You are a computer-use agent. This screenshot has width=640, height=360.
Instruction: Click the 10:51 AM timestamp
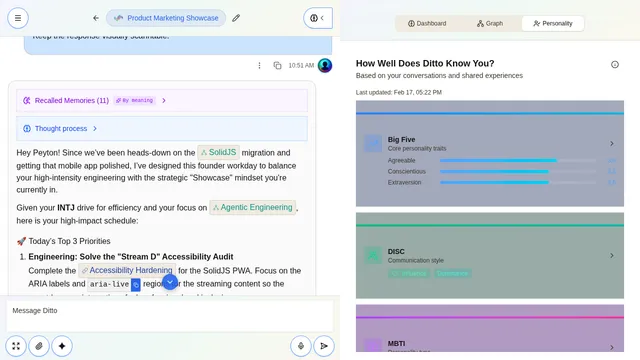coord(301,65)
